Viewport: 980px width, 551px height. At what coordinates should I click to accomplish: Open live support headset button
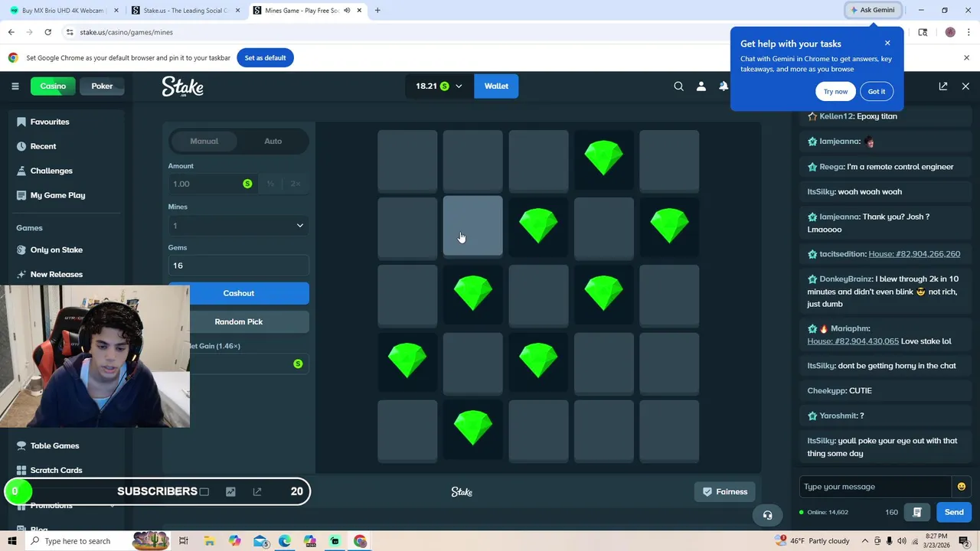point(767,514)
